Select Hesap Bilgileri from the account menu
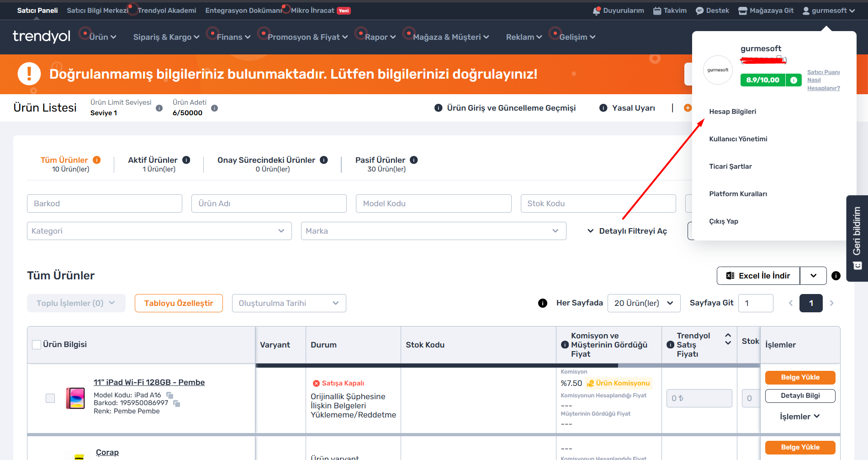 [733, 112]
